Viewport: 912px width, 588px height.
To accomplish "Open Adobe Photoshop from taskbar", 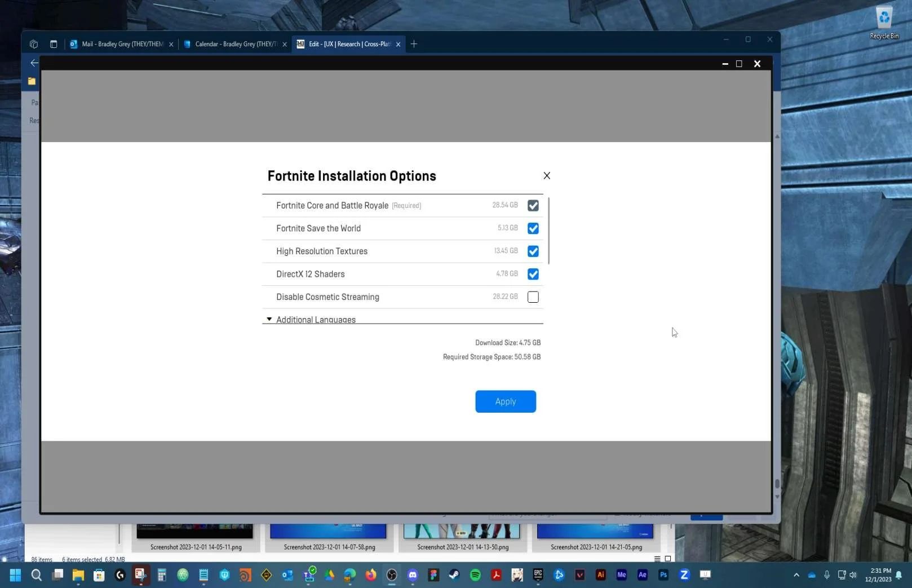I will 663,575.
